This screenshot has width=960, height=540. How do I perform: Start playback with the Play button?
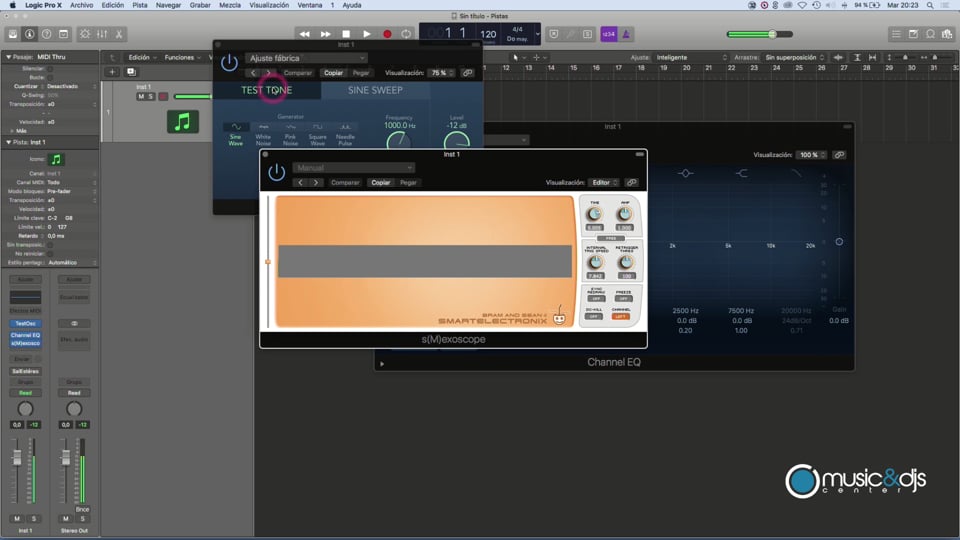coord(367,34)
